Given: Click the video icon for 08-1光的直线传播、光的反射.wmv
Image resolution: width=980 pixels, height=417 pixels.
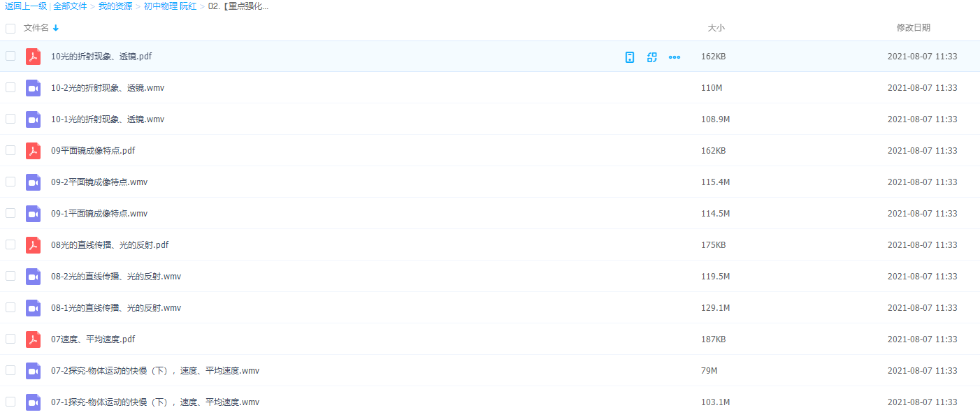Looking at the screenshot, I should [33, 308].
